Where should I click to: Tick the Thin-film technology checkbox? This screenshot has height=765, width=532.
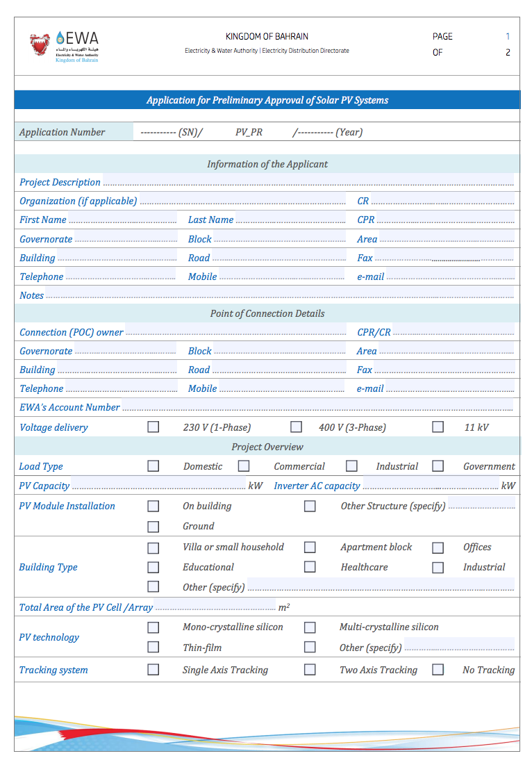click(x=153, y=647)
